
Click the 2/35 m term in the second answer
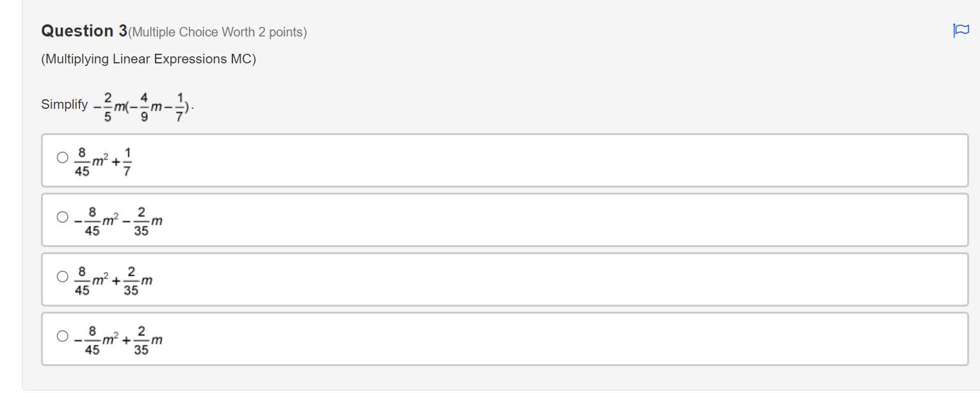tap(147, 221)
